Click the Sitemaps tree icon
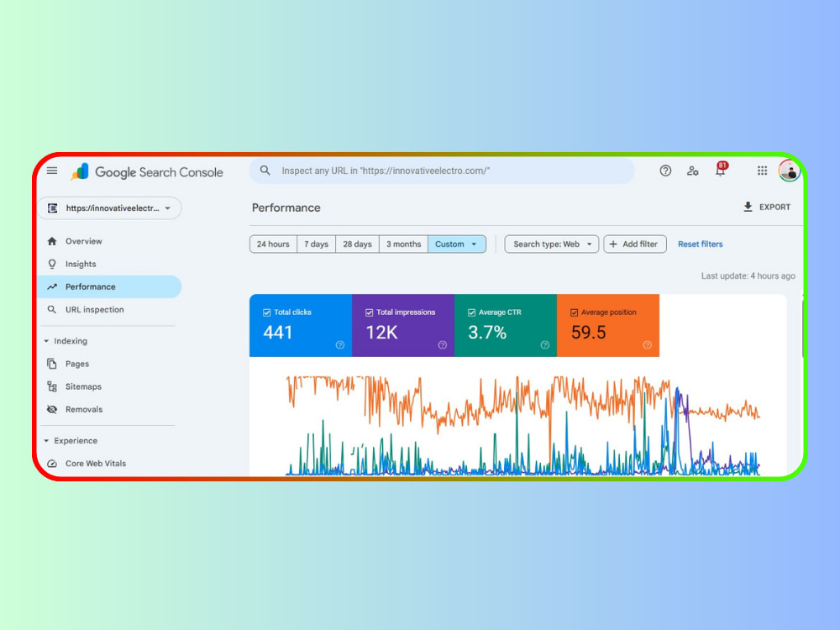This screenshot has height=630, width=840. (x=52, y=386)
